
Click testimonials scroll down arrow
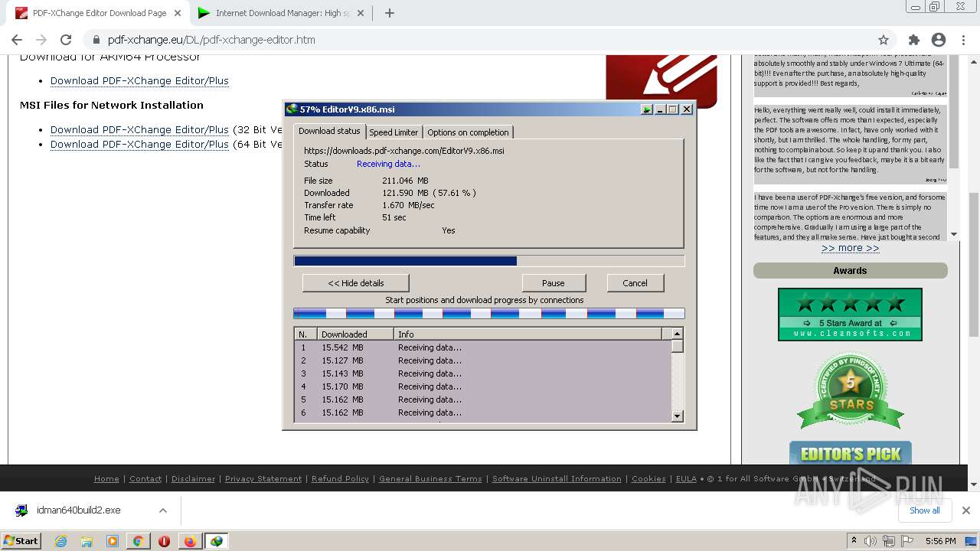(x=954, y=234)
